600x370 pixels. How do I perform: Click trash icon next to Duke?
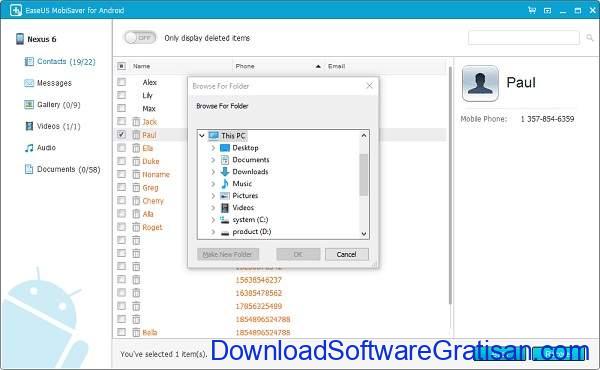pos(136,161)
